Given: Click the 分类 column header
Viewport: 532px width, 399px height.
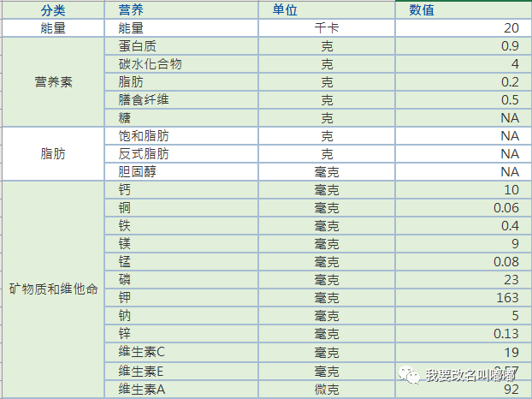Looking at the screenshot, I should [53, 10].
